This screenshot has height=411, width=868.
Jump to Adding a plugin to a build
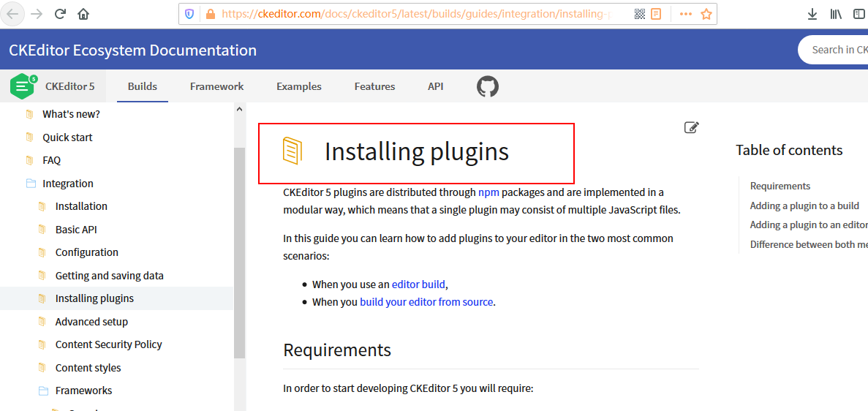tap(804, 205)
